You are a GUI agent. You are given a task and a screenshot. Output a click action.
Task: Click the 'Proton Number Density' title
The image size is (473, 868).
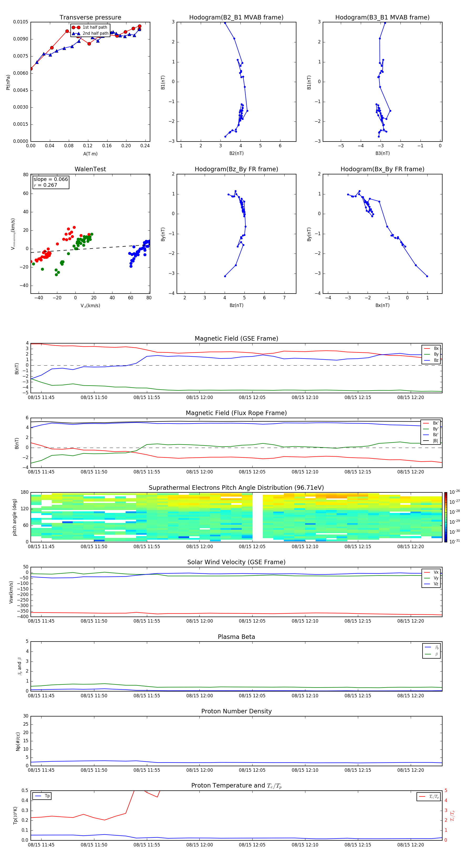[x=236, y=711]
